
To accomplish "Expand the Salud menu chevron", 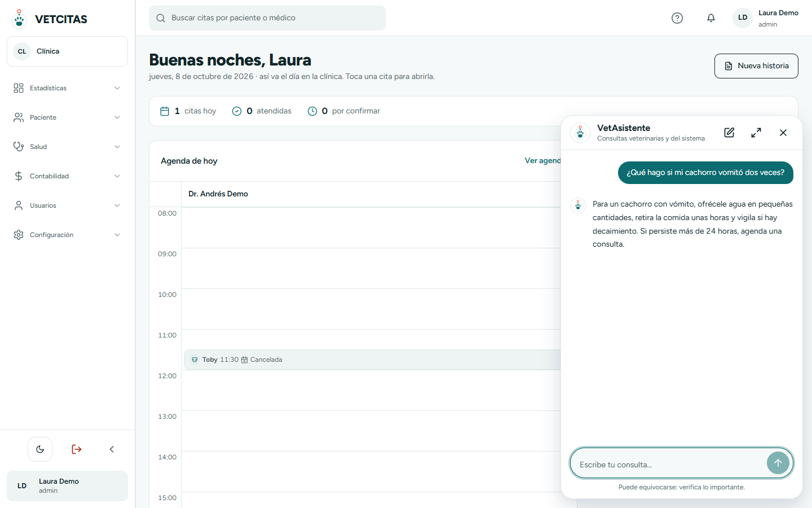I will [117, 147].
